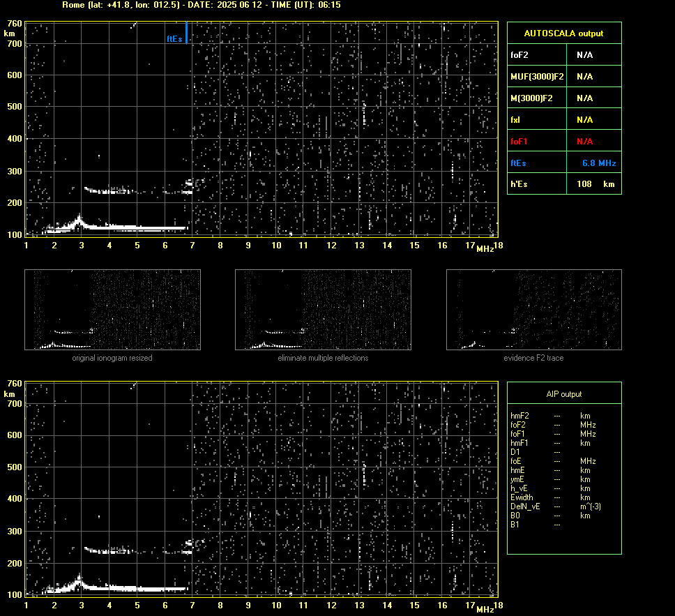Click the 'AUTOSCALA output' header
Image resolution: width=675 pixels, height=616 pixels.
pyautogui.click(x=563, y=33)
